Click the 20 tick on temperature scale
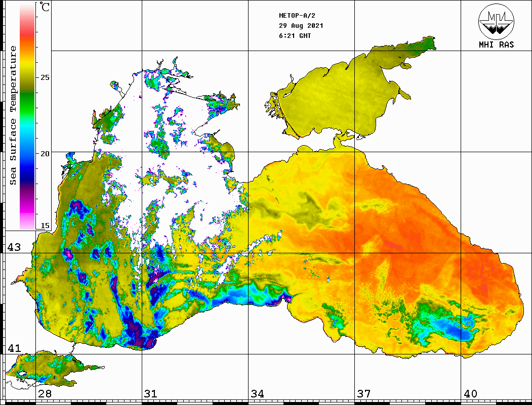 (45, 154)
